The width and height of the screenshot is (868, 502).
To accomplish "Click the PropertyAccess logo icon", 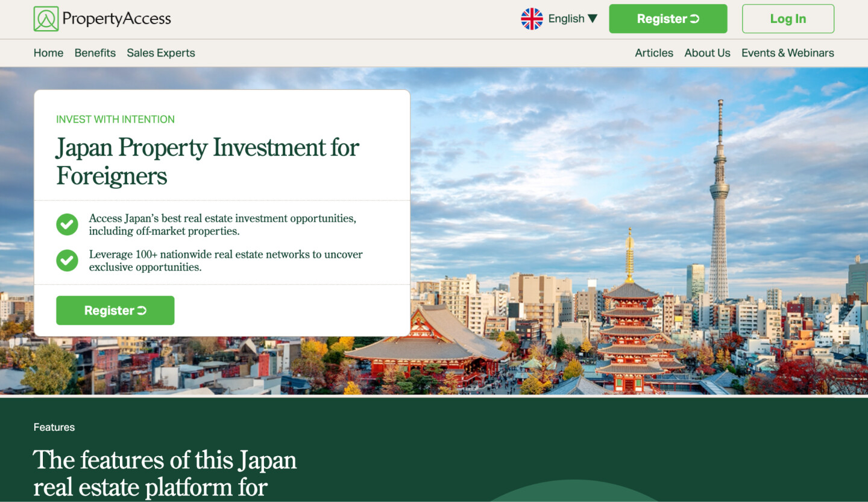I will click(46, 19).
